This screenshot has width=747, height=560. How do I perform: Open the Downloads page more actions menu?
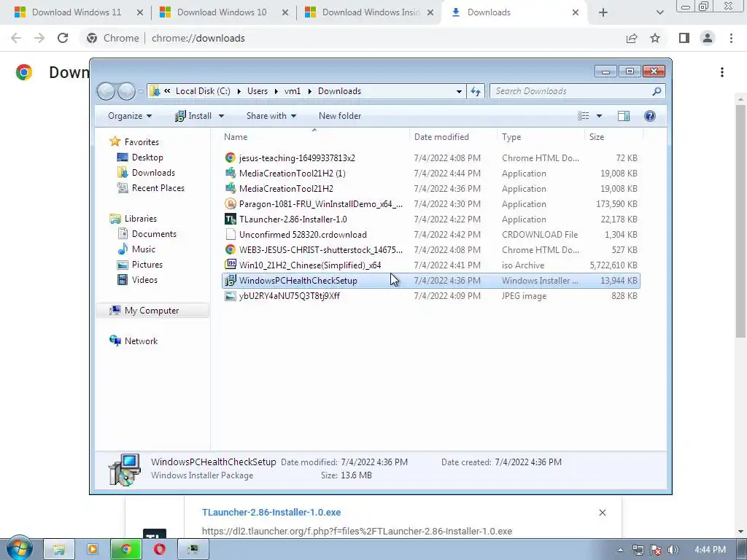[722, 72]
